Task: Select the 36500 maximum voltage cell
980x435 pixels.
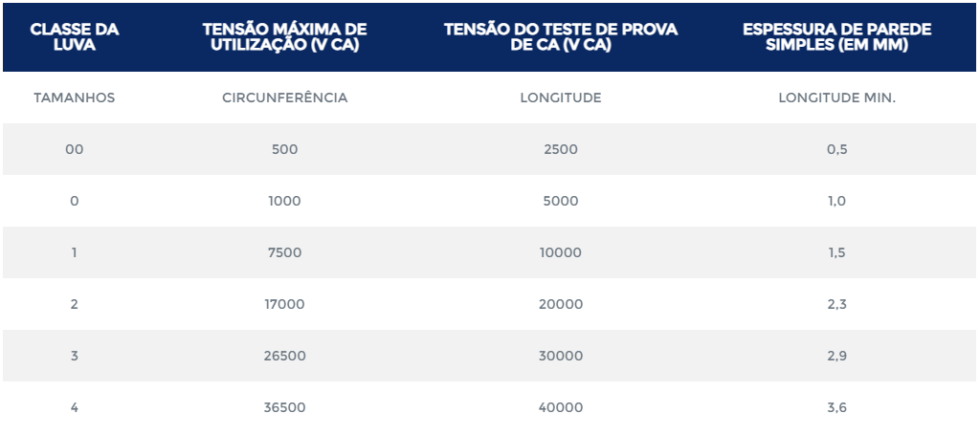Action: pos(285,407)
